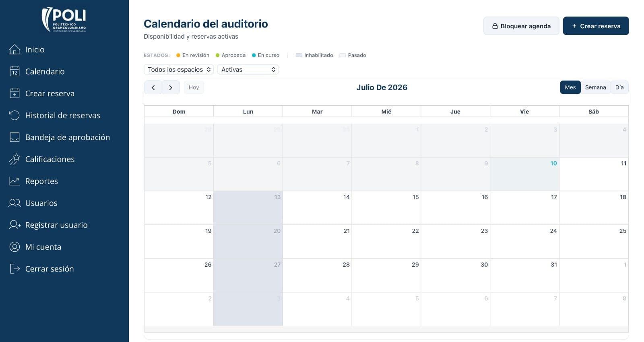Select day 11 in the calendar
Viewport: 644px width, 342px height.
coord(594,174)
